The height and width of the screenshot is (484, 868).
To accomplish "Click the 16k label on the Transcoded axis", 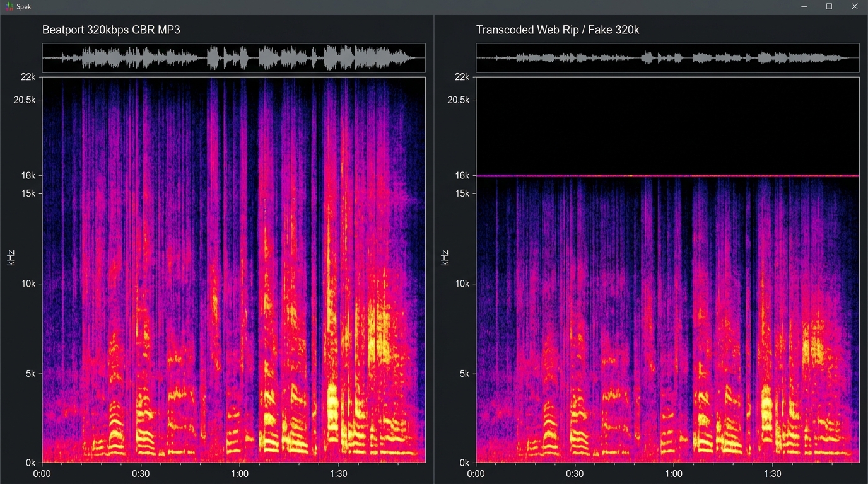I will tap(464, 176).
